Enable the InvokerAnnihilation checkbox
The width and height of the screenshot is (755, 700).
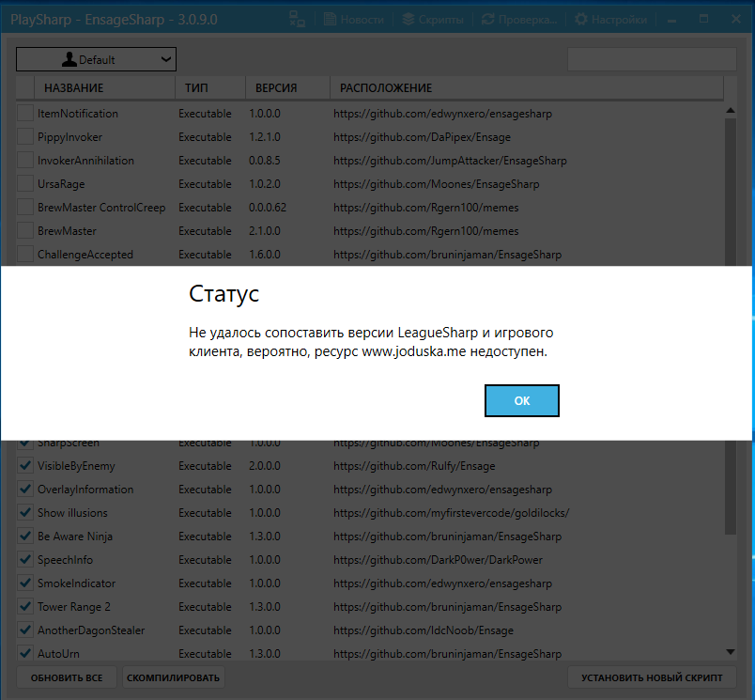point(25,161)
